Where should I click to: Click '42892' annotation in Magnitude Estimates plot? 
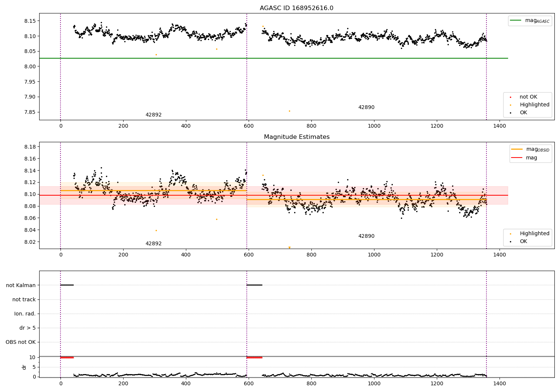pos(153,244)
